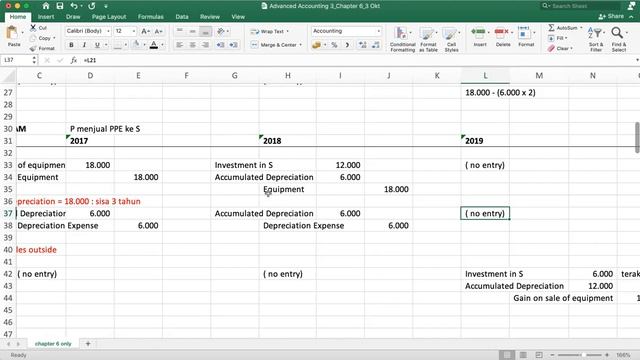Toggle underline formatting
The width and height of the screenshot is (640, 360).
[97, 45]
